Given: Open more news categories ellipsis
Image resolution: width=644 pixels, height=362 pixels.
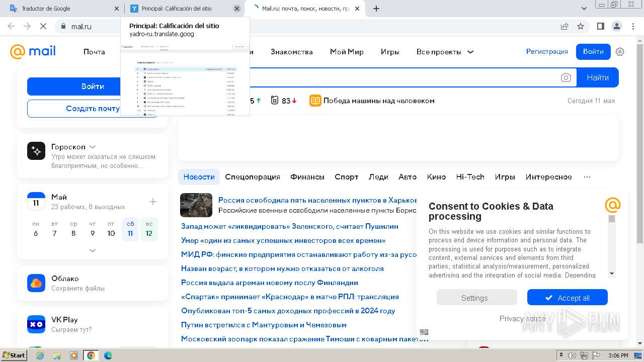Looking at the screenshot, I should [587, 177].
